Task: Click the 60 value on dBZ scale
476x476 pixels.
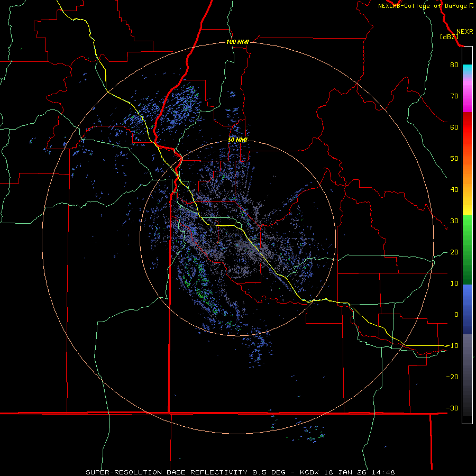Action: coord(454,127)
